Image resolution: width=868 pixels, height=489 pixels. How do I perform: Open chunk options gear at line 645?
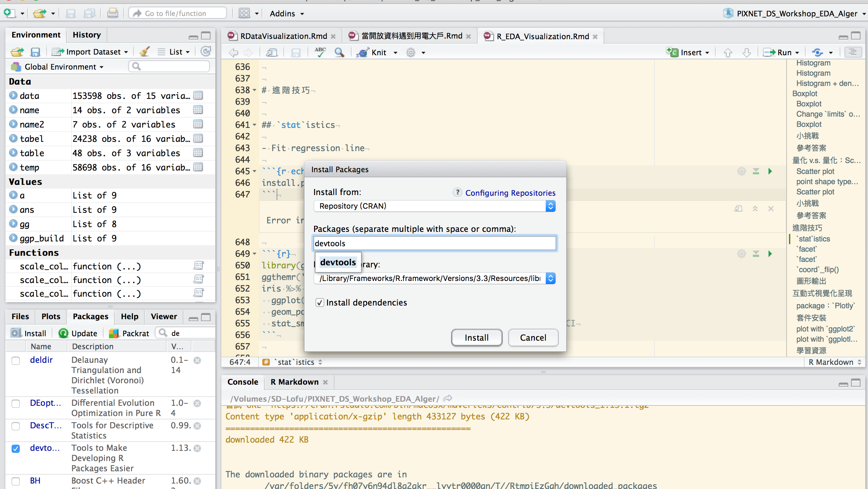pyautogui.click(x=742, y=171)
